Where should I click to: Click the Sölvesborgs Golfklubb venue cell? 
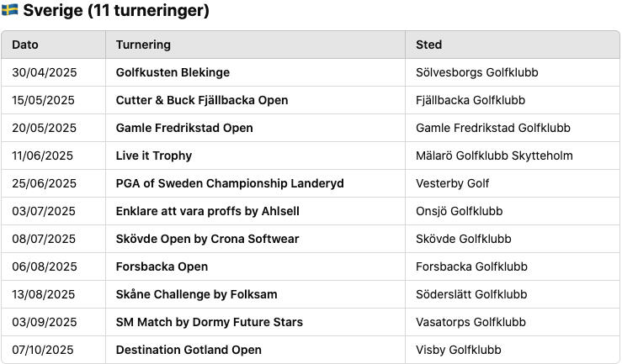477,72
